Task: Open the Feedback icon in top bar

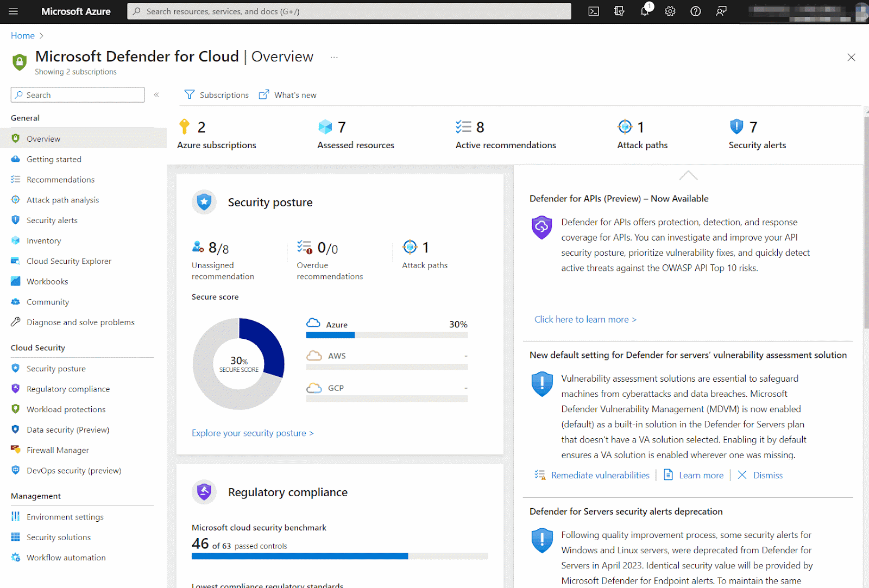Action: 721,11
